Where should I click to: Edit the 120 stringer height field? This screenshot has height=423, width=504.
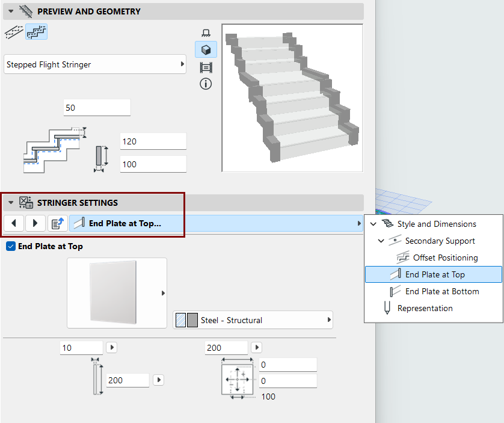153,141
